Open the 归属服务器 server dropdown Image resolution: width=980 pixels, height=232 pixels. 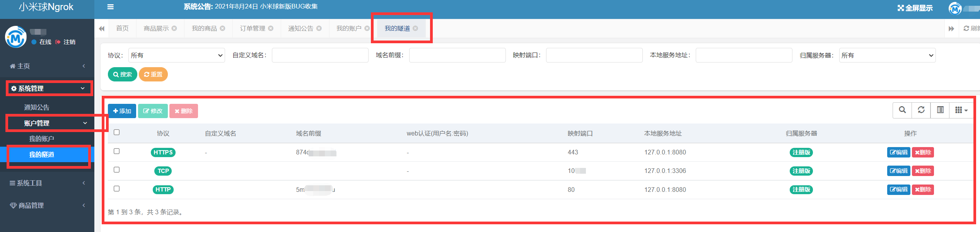coord(887,55)
